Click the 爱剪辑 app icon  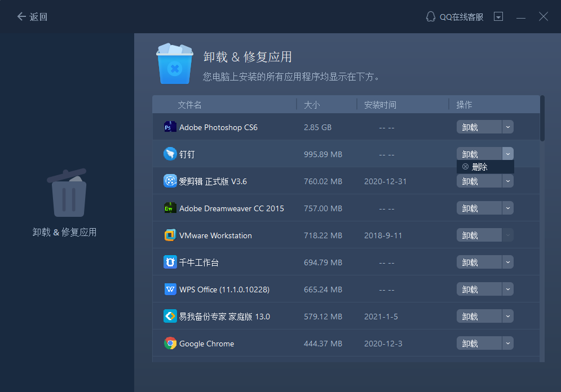(x=170, y=181)
